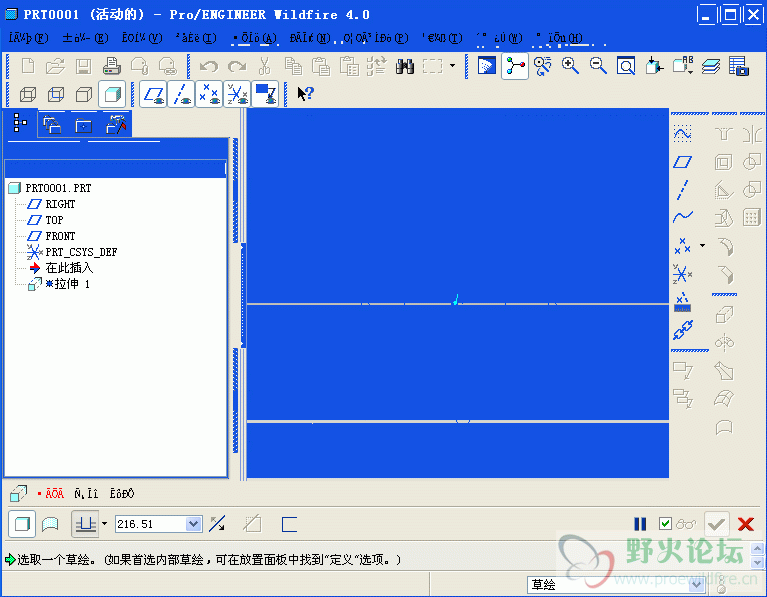This screenshot has width=767, height=597.
Task: Click the Repaint screen icon
Action: click(486, 66)
